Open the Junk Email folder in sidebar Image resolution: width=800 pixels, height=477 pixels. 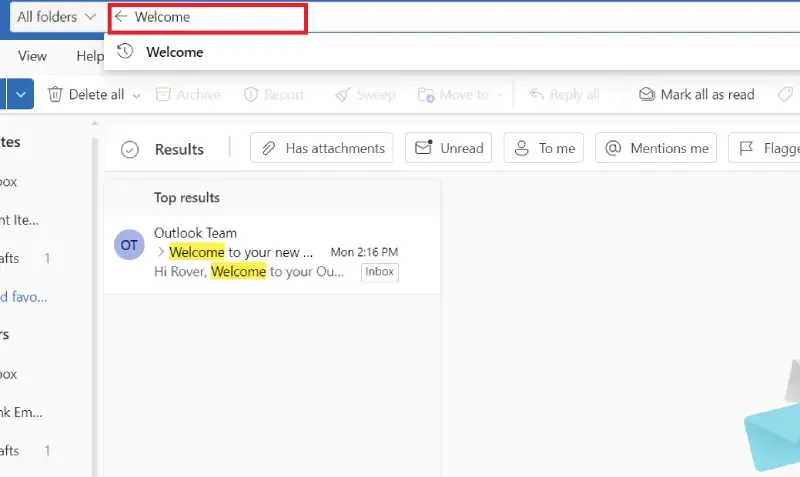[x=21, y=412]
